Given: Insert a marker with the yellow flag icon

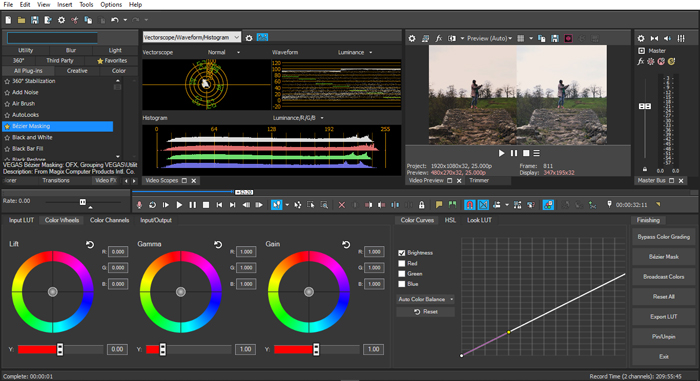Looking at the screenshot, I should click(x=439, y=205).
